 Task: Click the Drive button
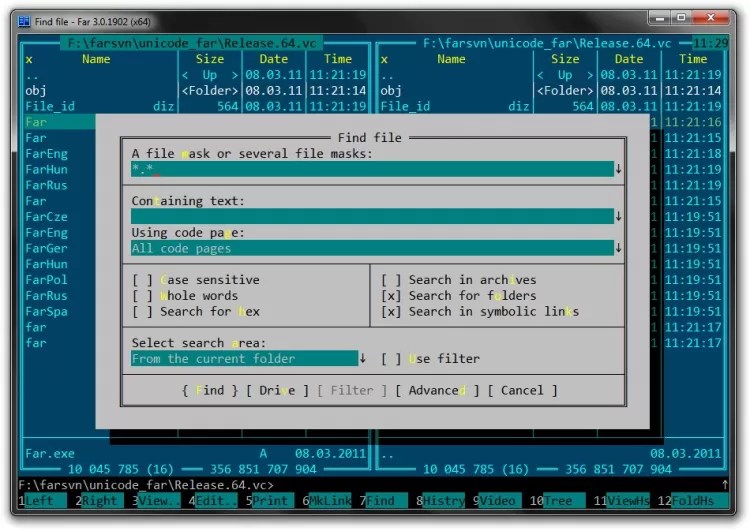click(x=277, y=390)
